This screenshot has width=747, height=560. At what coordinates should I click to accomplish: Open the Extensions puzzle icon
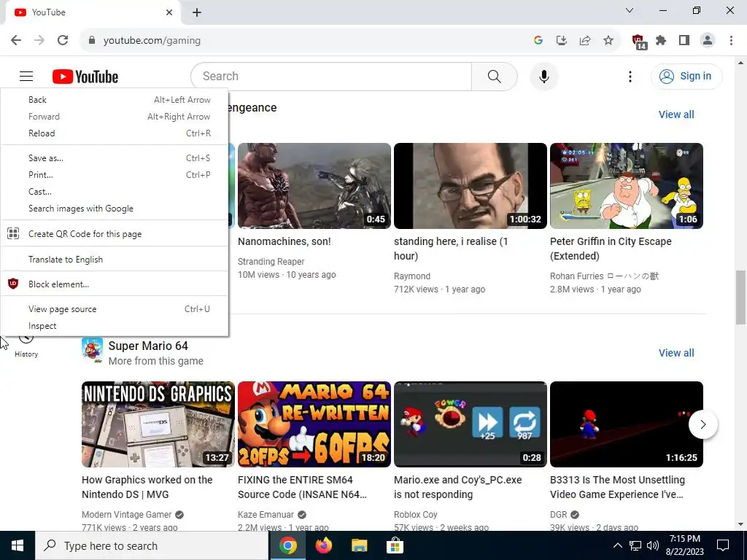661,41
